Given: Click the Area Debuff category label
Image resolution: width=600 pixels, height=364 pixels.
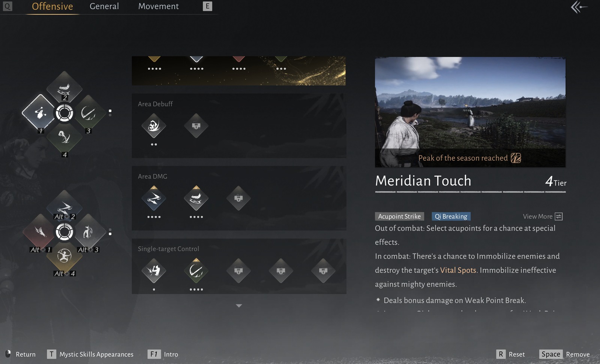Looking at the screenshot, I should pos(155,104).
